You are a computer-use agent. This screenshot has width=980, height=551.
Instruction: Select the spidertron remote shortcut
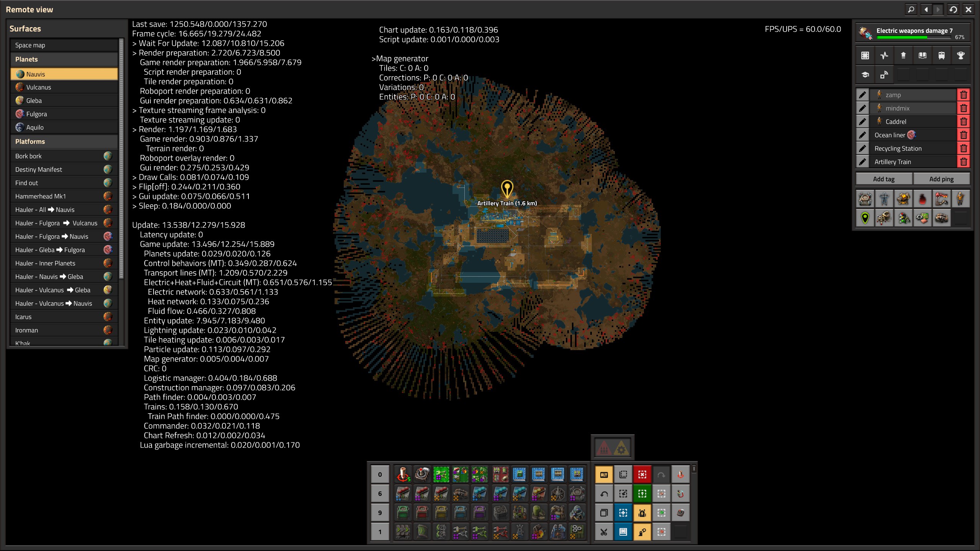[681, 513]
